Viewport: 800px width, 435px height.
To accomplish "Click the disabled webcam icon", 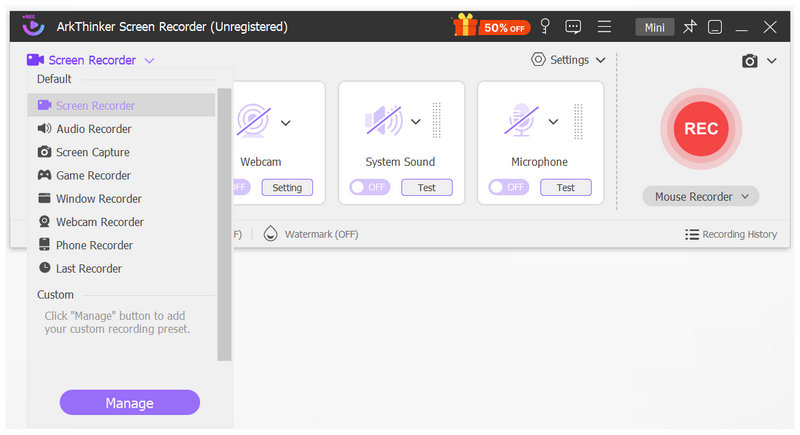I will pos(254,120).
